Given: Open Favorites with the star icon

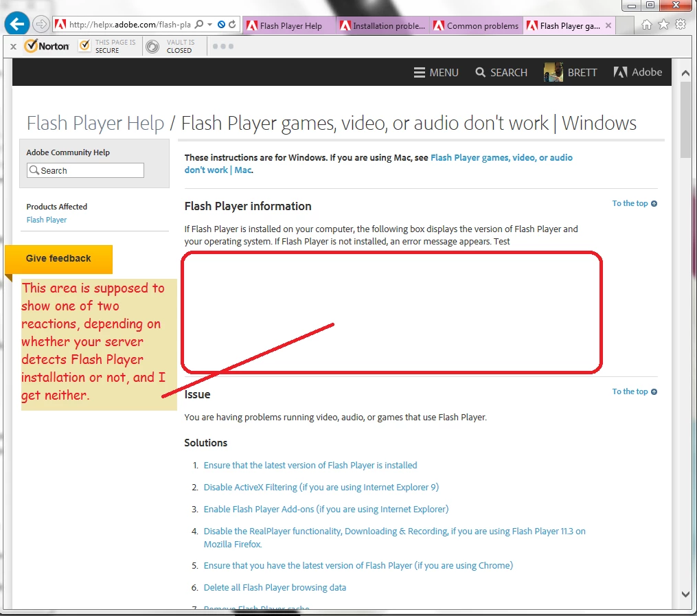Looking at the screenshot, I should (663, 25).
